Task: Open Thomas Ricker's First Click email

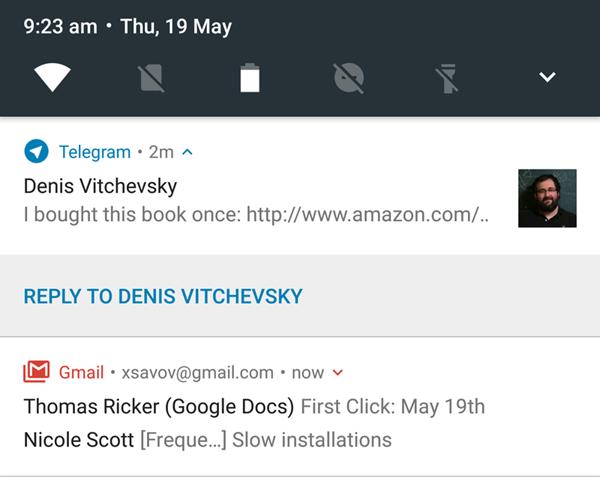Action: [x=254, y=406]
